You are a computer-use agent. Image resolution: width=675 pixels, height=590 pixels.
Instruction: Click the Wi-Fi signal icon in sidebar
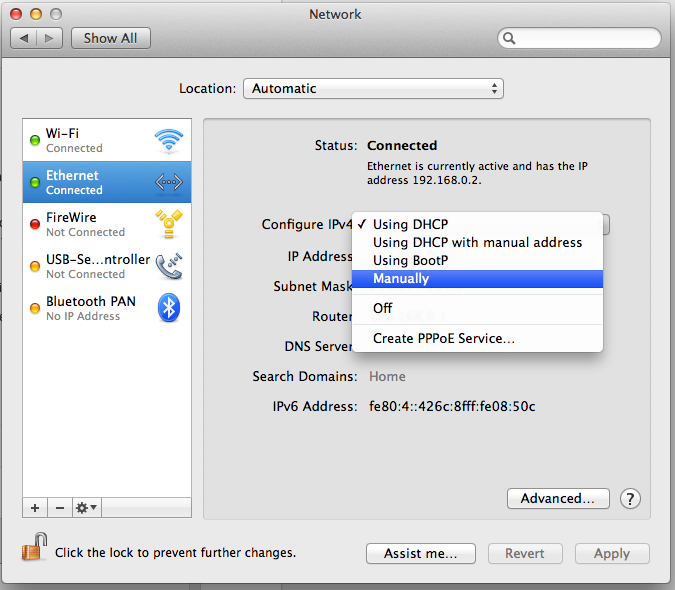[169, 140]
